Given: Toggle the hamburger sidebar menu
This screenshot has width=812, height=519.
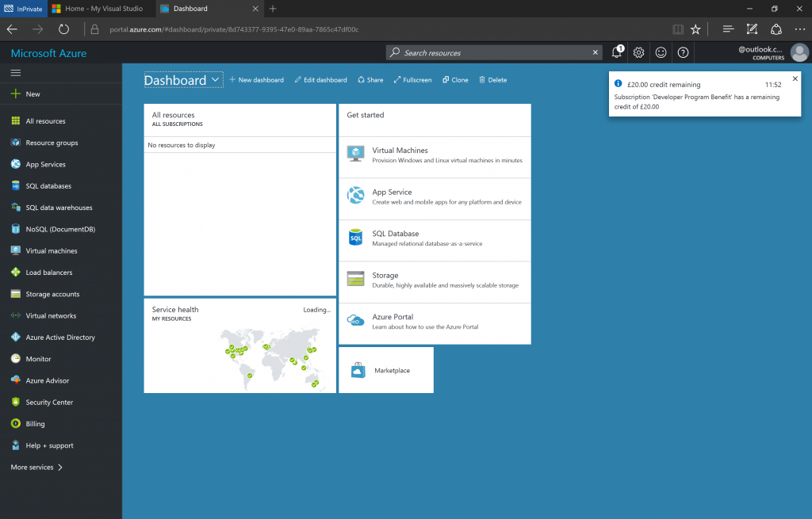Looking at the screenshot, I should tap(16, 72).
